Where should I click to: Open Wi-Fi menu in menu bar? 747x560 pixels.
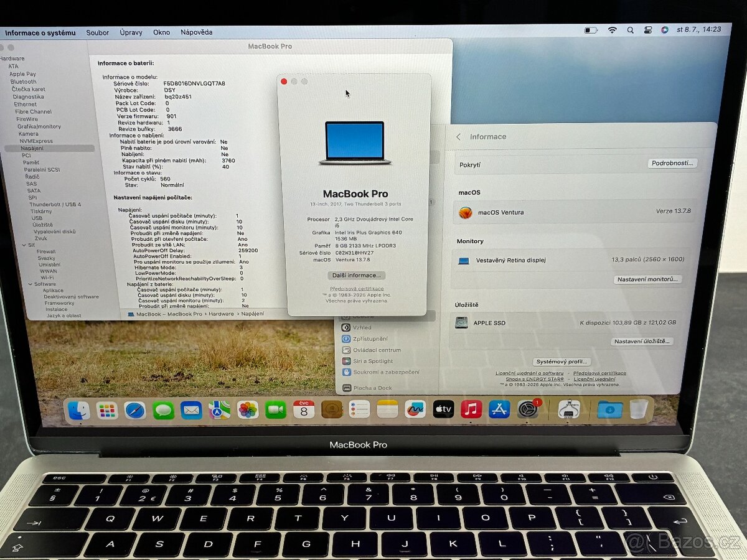(x=612, y=30)
